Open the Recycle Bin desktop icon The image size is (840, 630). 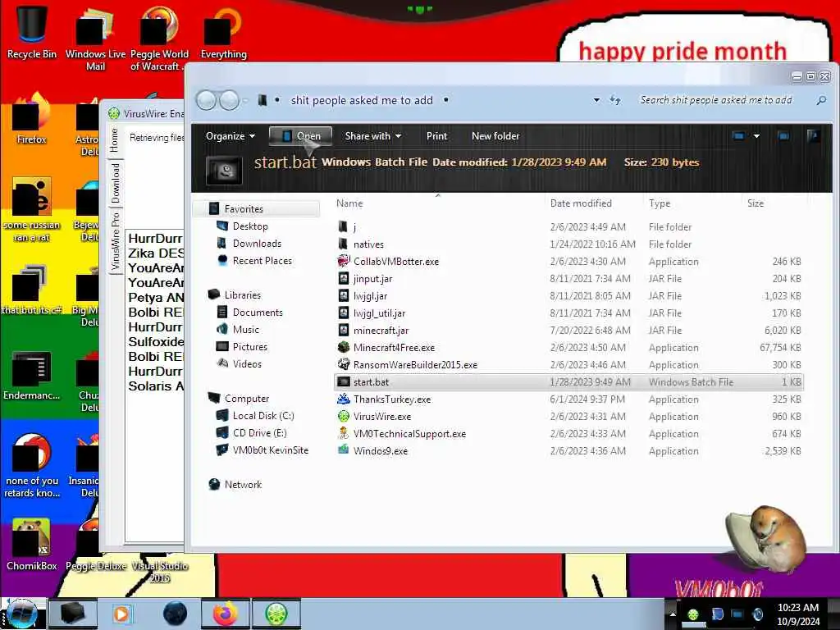32,31
